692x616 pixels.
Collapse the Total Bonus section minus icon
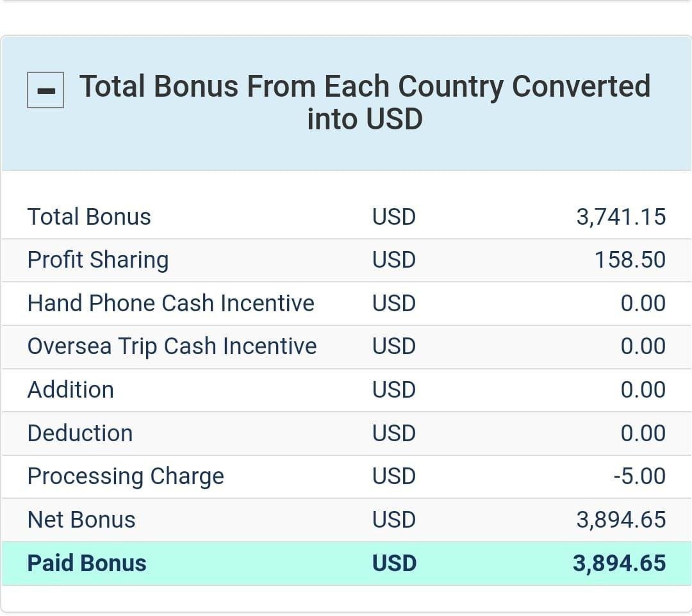point(45,90)
